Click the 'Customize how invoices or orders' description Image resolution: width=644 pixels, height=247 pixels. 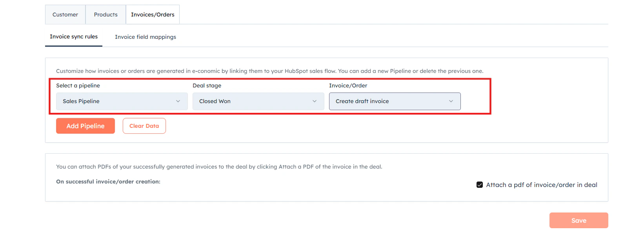270,71
